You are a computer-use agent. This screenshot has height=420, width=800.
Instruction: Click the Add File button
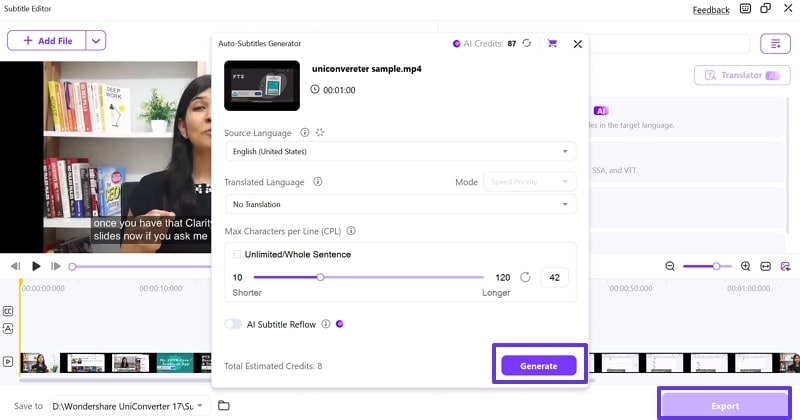coord(47,40)
